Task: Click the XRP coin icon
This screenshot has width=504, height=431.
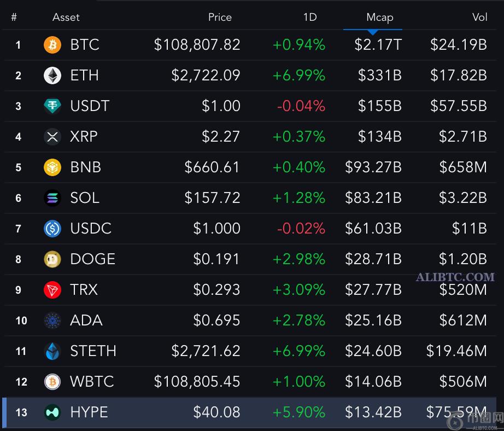Action: [x=52, y=137]
